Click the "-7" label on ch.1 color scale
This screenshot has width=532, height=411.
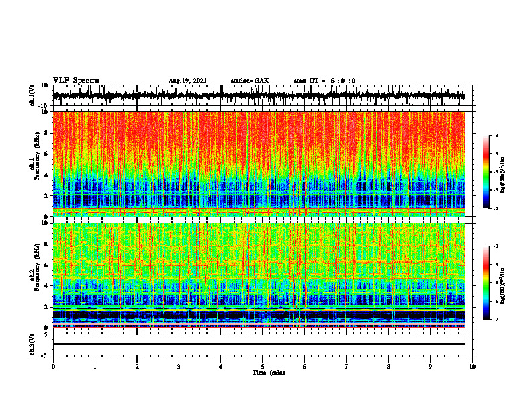495,208
